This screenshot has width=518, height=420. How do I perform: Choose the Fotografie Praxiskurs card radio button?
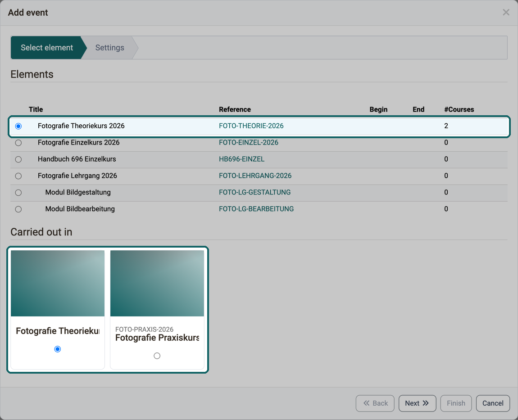[x=157, y=356]
